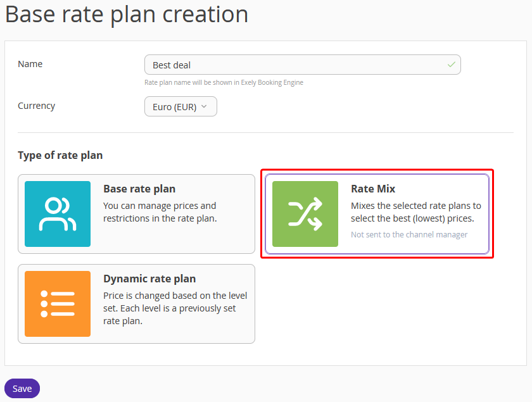Click the green validation checkmark in Name field
Viewport: 532px width, 402px height.
pos(451,65)
